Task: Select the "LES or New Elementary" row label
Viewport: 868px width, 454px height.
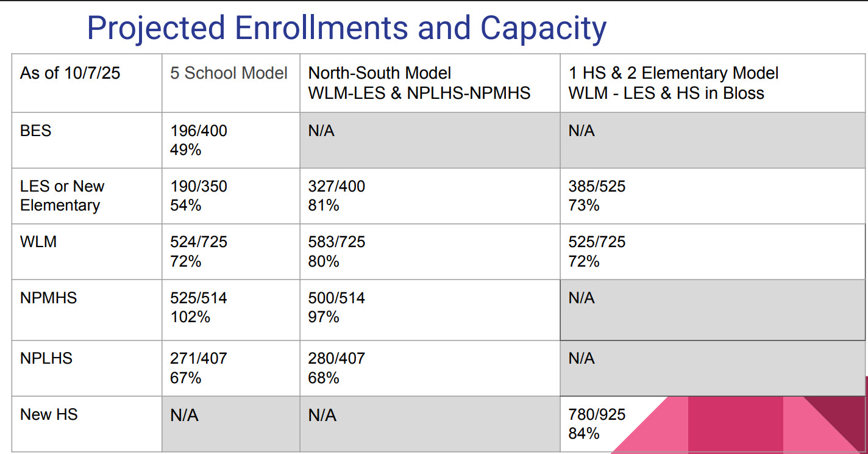Action: 62,196
